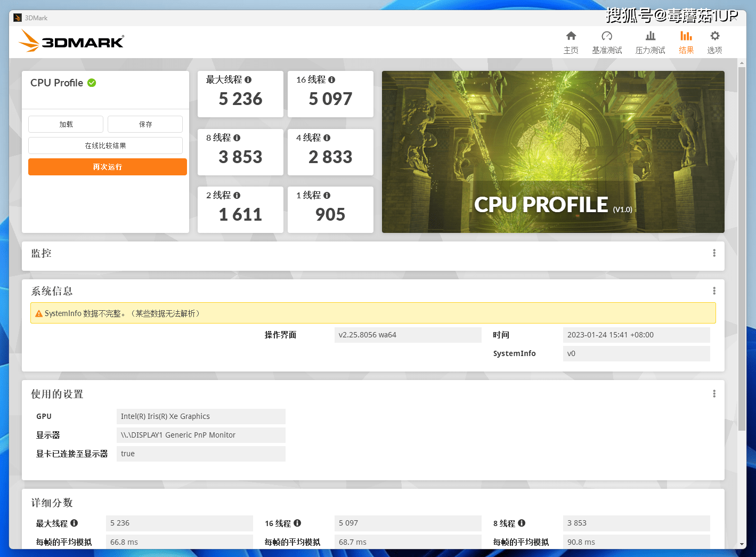Viewport: 756px width, 557px height.
Task: Show info for 4 线程 score card
Action: [327, 138]
